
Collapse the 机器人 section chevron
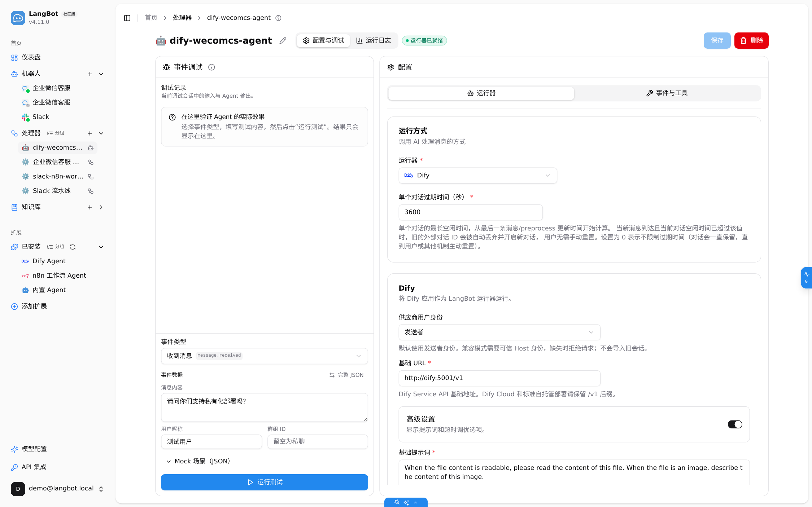101,74
